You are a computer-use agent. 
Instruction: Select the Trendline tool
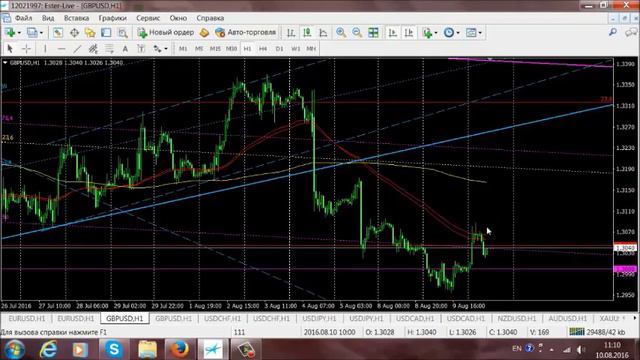pyautogui.click(x=77, y=49)
